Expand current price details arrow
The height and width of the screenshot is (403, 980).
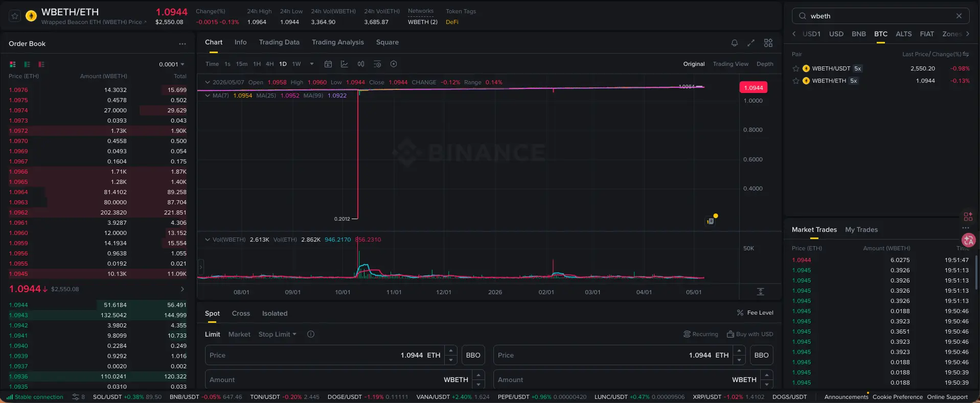(x=183, y=289)
